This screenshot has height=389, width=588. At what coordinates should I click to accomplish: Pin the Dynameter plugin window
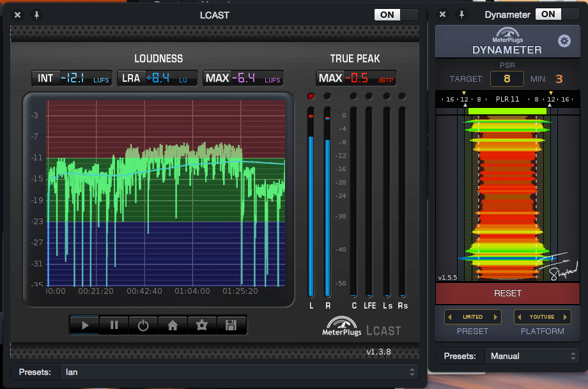(461, 15)
